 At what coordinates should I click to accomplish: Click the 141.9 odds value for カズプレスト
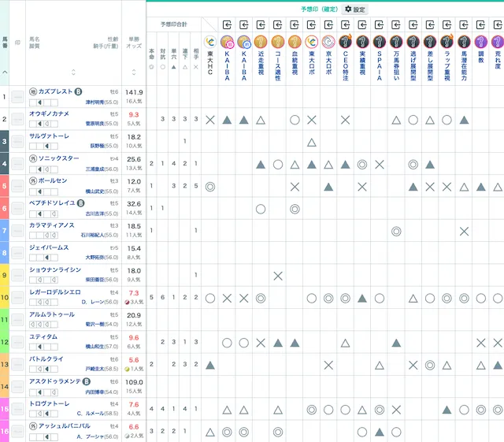click(x=134, y=92)
